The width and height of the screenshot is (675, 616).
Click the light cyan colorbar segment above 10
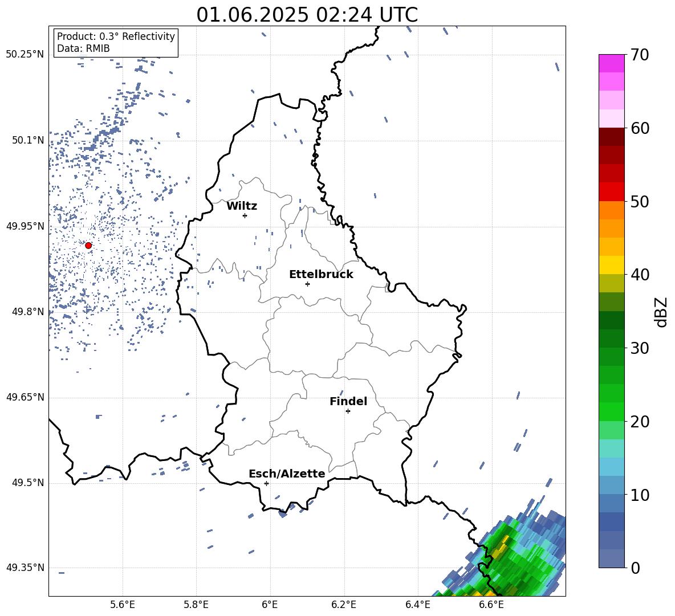click(x=611, y=467)
